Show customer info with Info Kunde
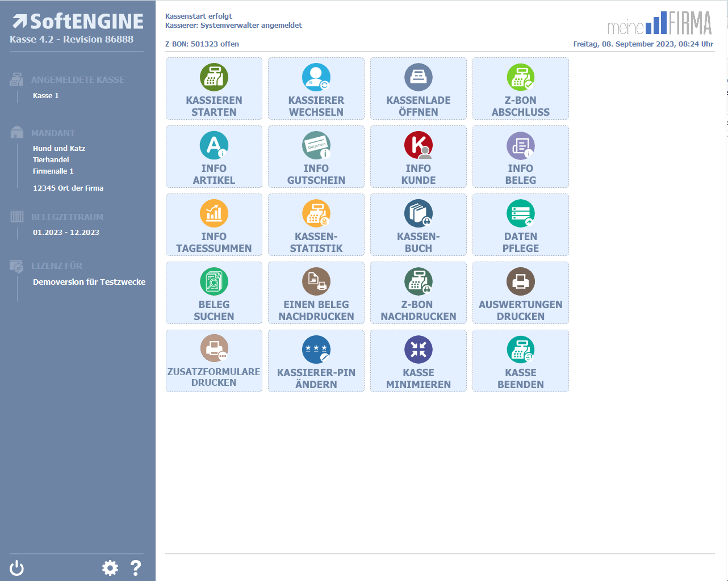Viewport: 728px width, 581px height. (419, 157)
